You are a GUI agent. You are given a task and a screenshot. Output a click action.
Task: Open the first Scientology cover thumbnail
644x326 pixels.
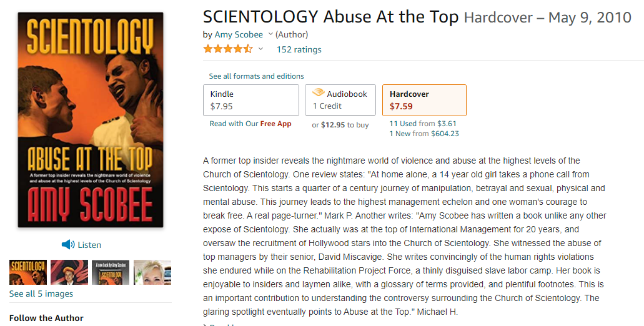pyautogui.click(x=28, y=272)
